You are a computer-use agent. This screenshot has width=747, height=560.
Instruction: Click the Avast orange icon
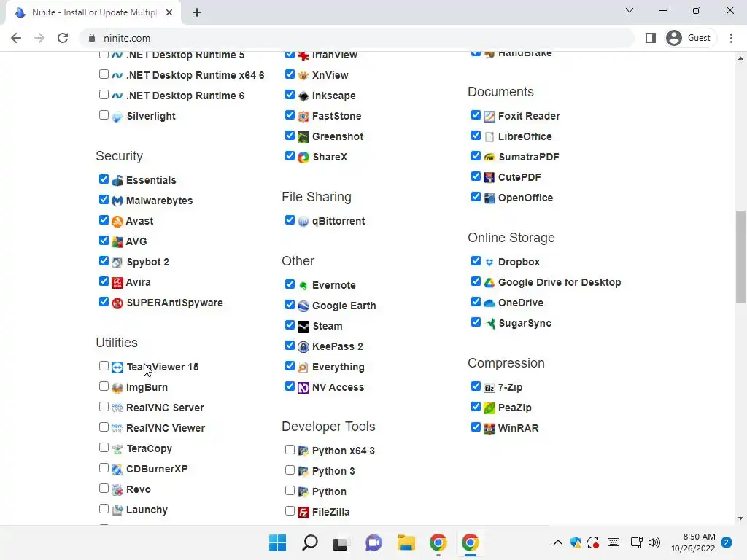pos(117,222)
